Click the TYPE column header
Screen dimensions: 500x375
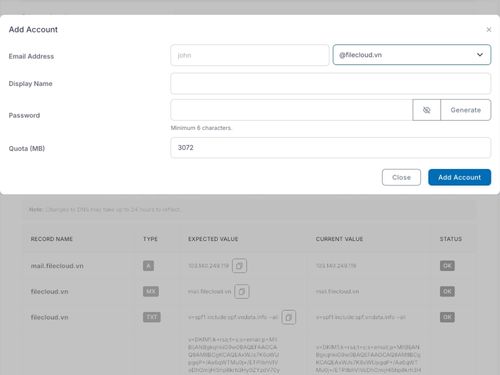point(150,239)
